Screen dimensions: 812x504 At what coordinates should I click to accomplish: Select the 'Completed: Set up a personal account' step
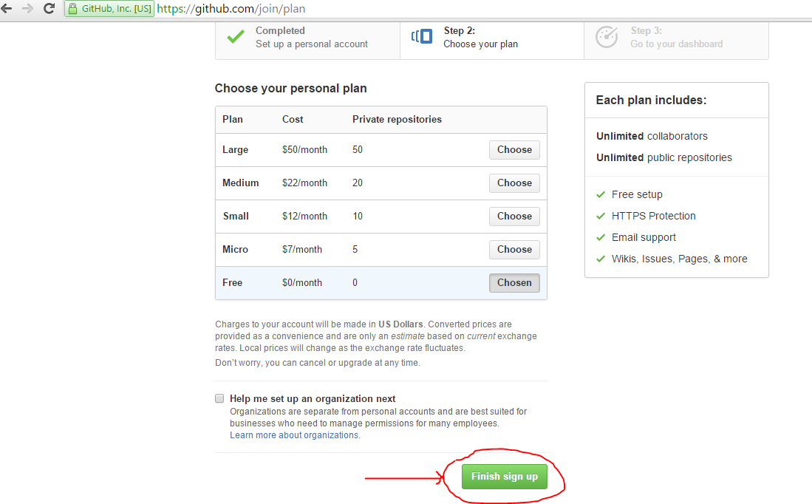307,35
